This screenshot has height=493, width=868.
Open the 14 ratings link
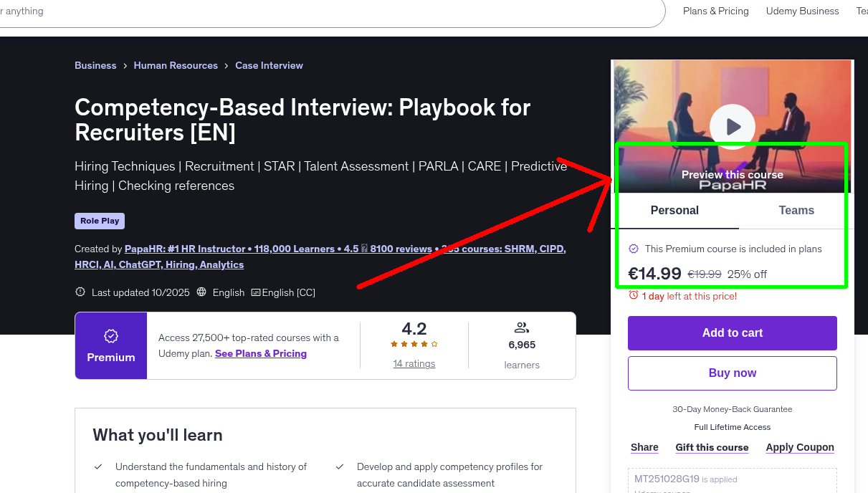pyautogui.click(x=414, y=363)
